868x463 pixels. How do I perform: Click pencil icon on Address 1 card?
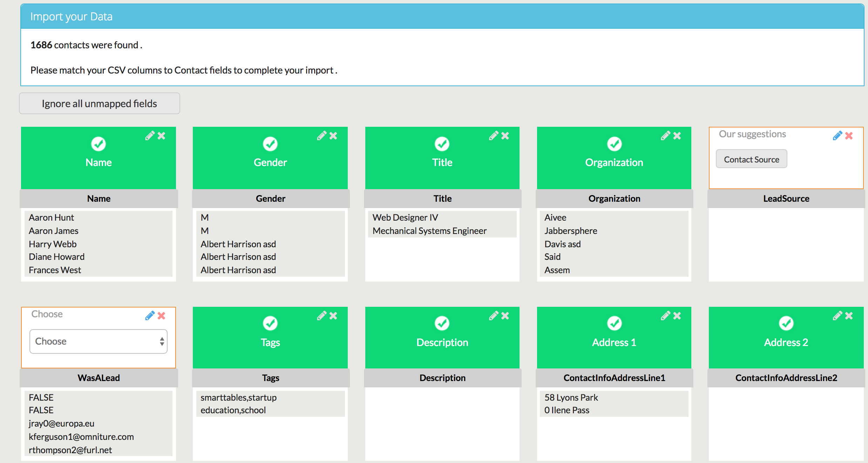[x=665, y=316]
